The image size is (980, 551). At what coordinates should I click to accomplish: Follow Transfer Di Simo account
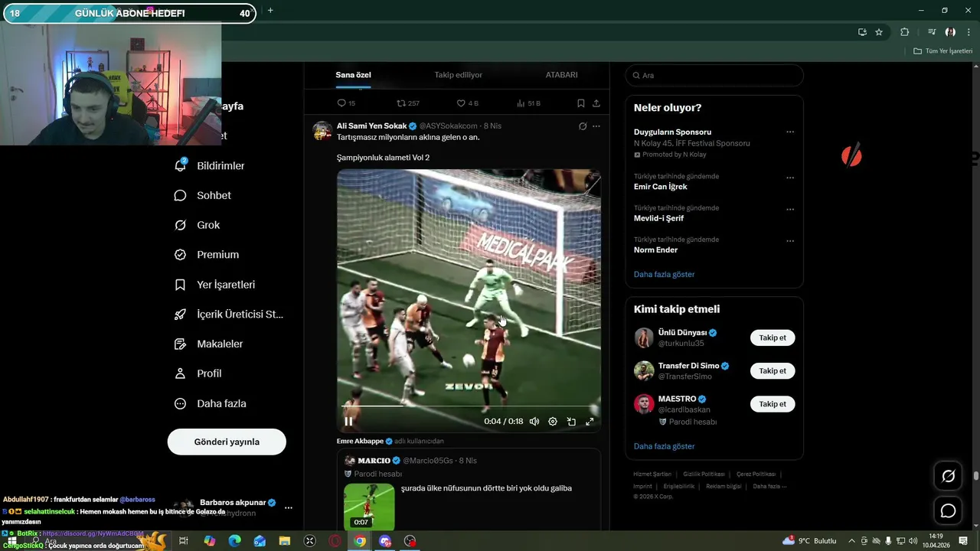point(773,370)
